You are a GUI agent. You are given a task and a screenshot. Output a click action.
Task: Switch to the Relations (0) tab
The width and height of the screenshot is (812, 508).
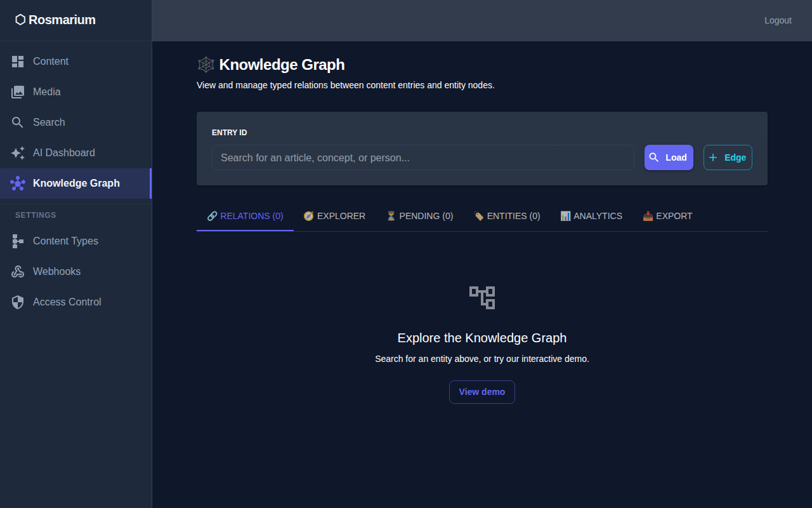point(245,216)
